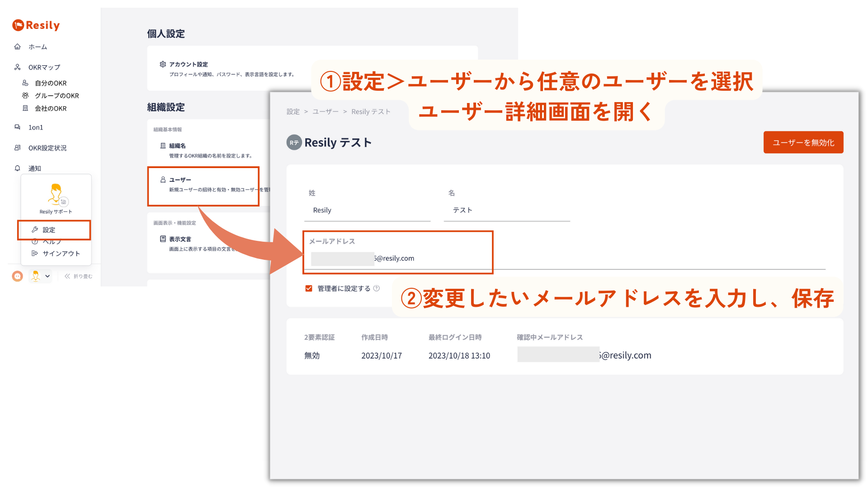Expand the user avatar dropdown chevron
The image size is (868, 488).
(x=47, y=276)
